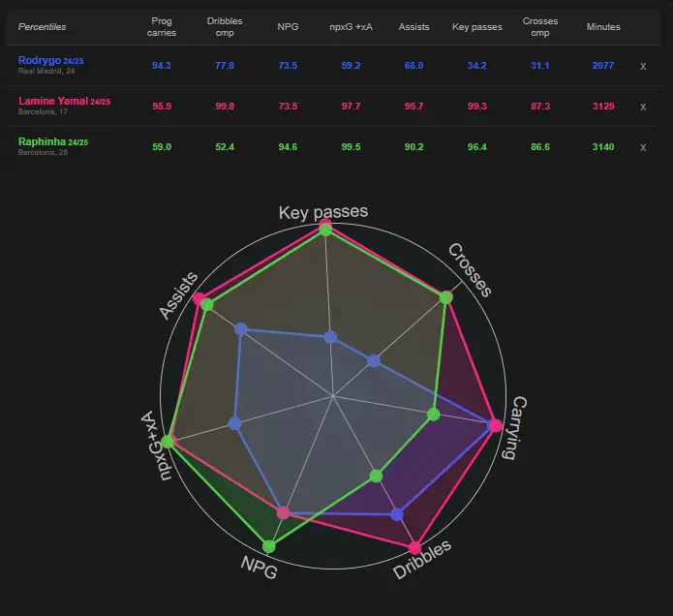Sort by npxG +xA column header
Image resolution: width=673 pixels, height=616 pixels.
coord(351,26)
